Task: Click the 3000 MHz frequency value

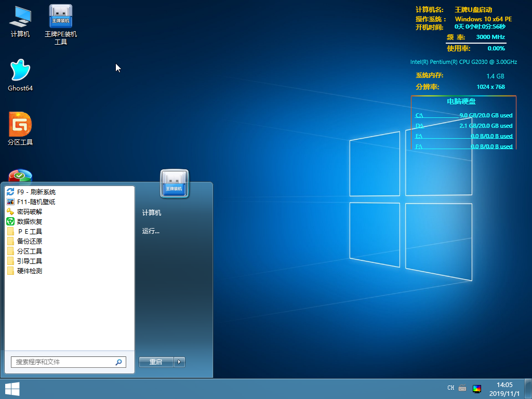Action: pyautogui.click(x=490, y=37)
